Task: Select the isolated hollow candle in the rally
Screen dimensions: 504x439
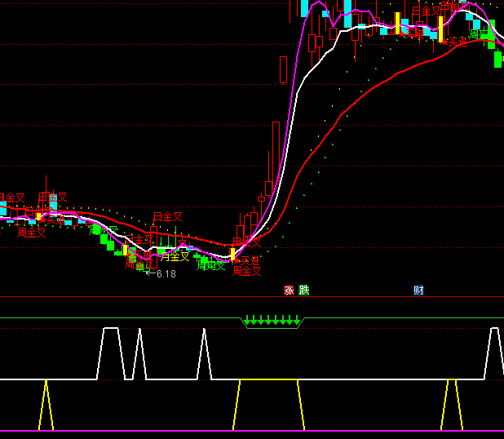Action: pyautogui.click(x=283, y=69)
